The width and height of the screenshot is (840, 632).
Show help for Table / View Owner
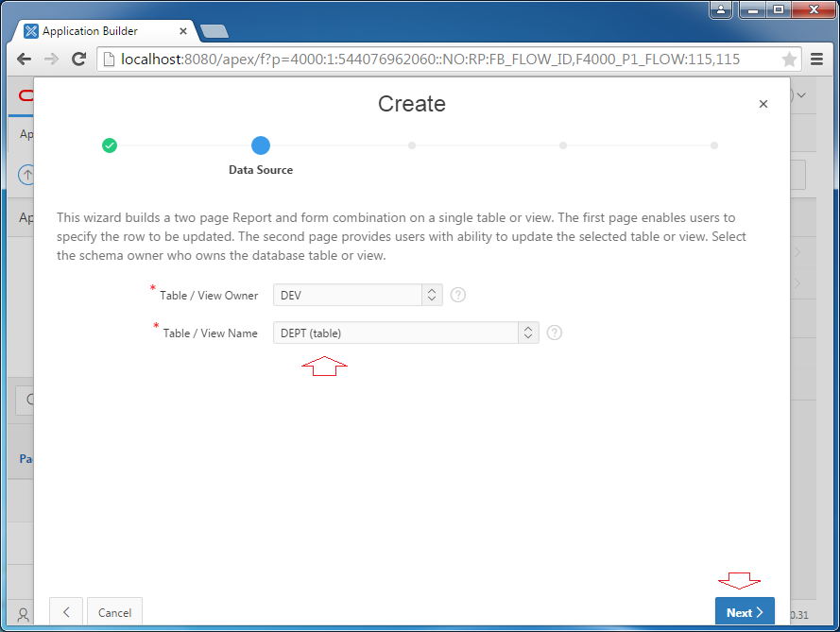[x=457, y=295]
